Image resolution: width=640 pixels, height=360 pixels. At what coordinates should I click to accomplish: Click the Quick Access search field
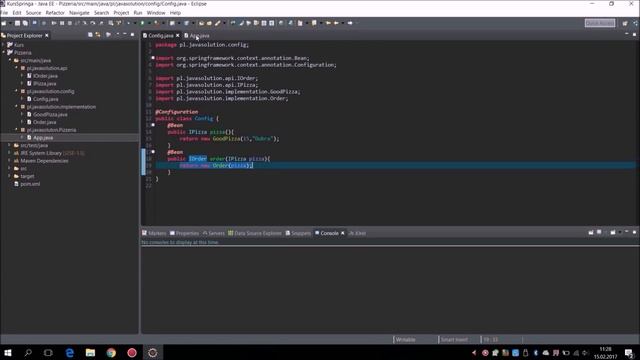point(600,23)
